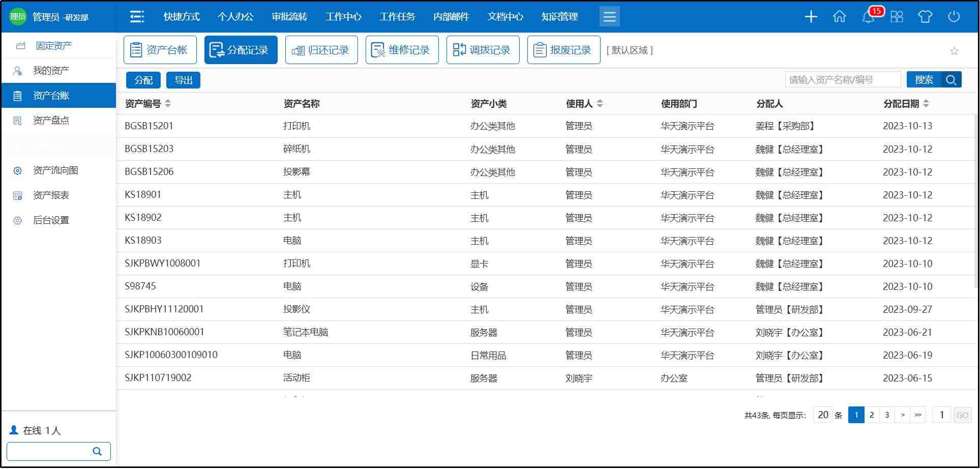Focus the asset name search field

tap(843, 80)
